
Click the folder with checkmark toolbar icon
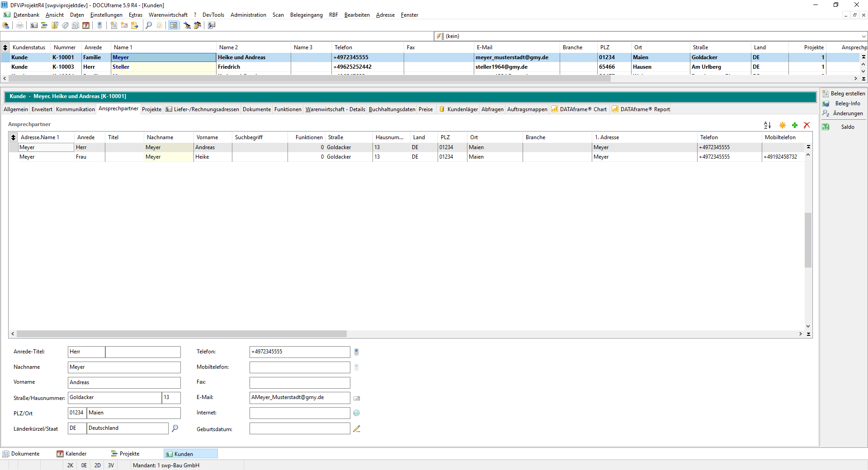tap(55, 25)
